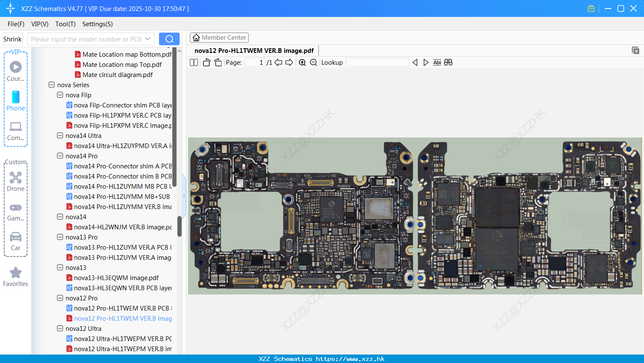Click the Lookup text field
Viewport: 644px width, 363px height.
377,62
